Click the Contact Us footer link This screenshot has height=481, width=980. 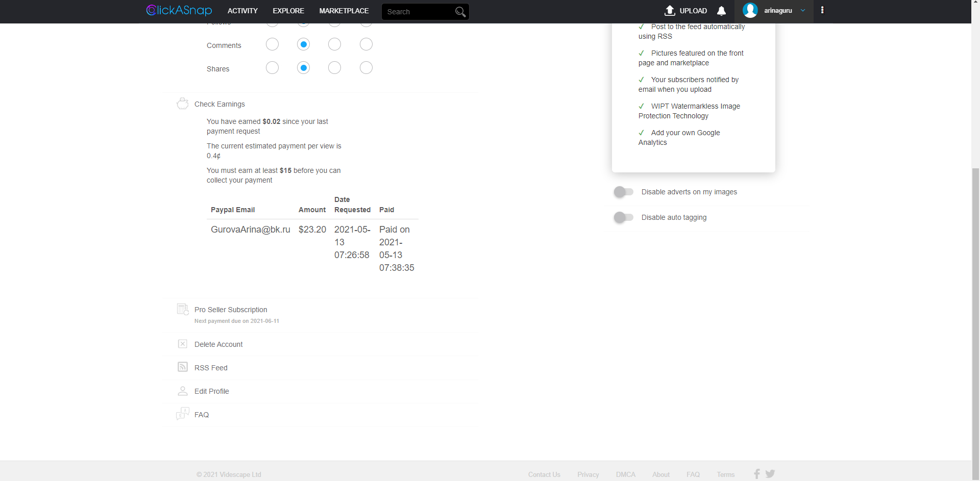pos(544,474)
